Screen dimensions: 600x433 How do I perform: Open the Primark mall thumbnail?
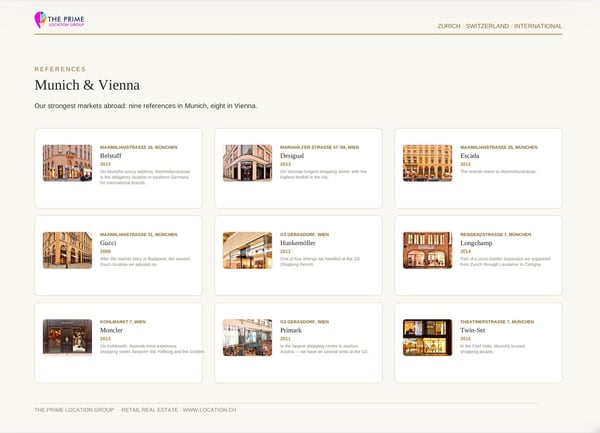coord(248,337)
